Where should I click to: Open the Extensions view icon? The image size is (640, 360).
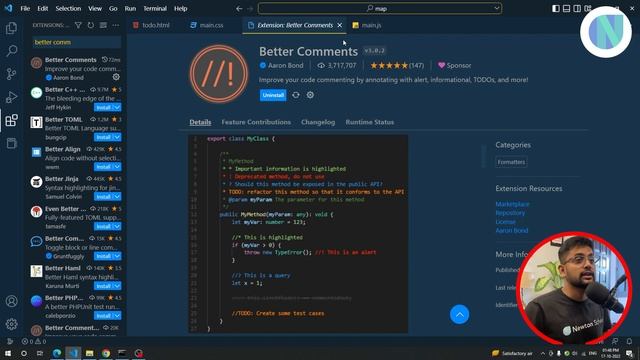tap(11, 120)
